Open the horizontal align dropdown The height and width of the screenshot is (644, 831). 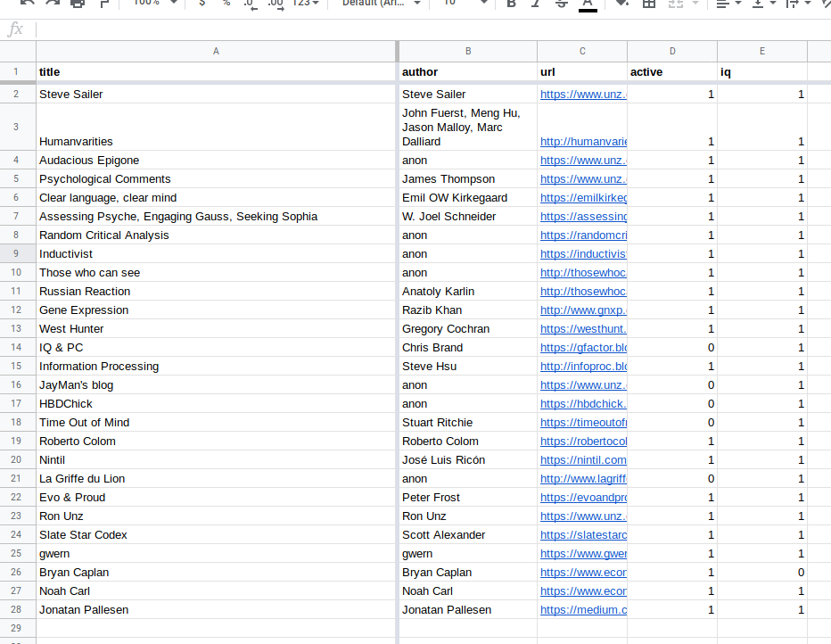pyautogui.click(x=728, y=4)
